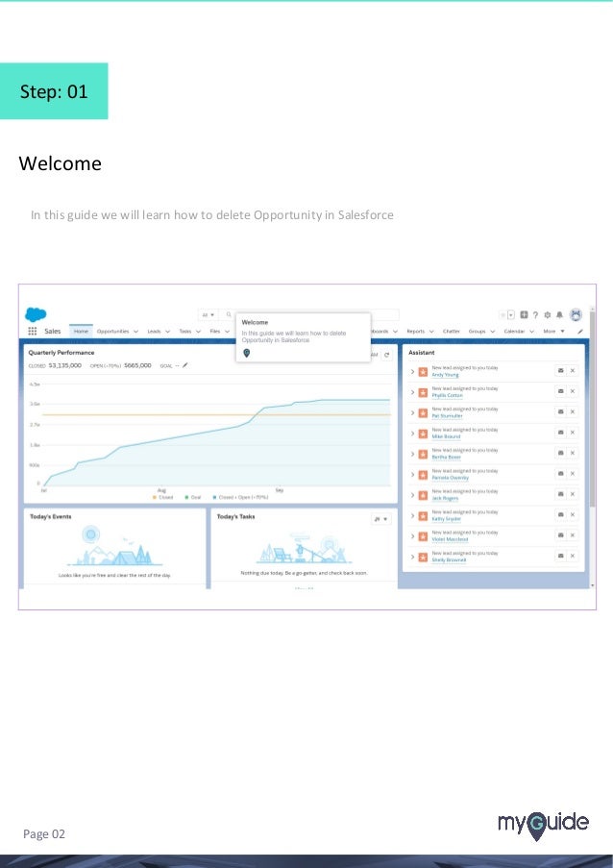Open the Help question mark icon
Viewport: 613px width, 868px height.
[535, 315]
